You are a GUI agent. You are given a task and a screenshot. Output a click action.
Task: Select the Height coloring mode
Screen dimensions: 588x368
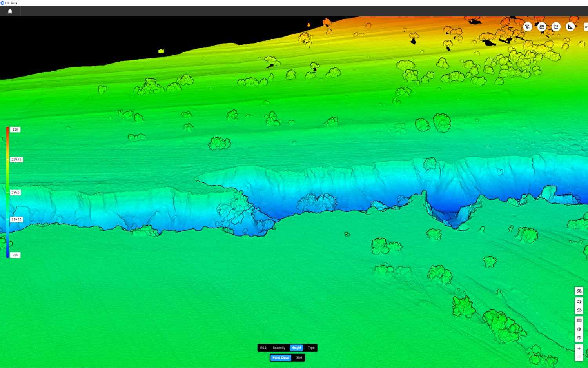(x=296, y=348)
